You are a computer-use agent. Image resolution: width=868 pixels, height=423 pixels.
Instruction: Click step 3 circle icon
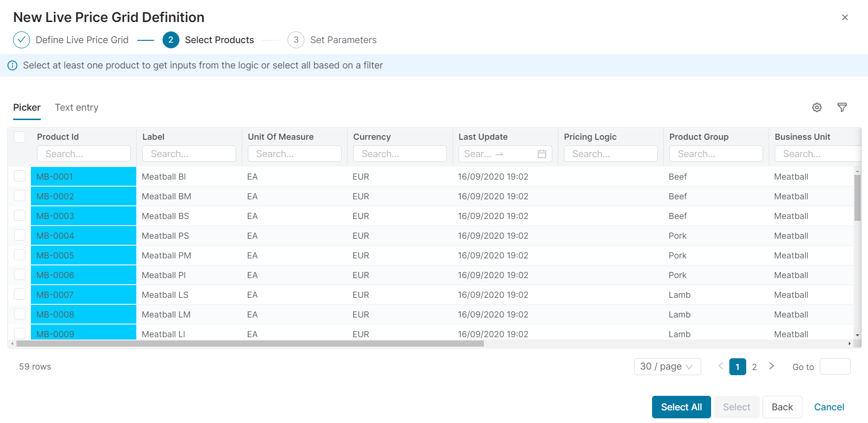point(296,40)
